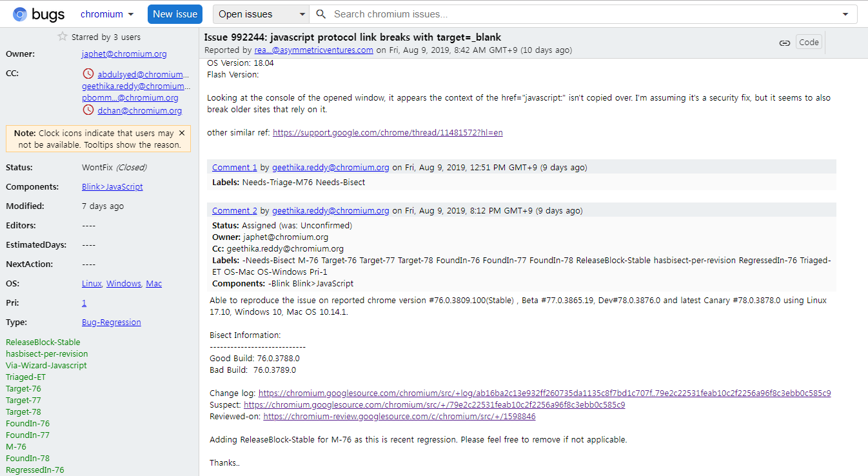868x476 pixels.
Task: Click clock icon beside dchan CC
Action: click(x=88, y=110)
